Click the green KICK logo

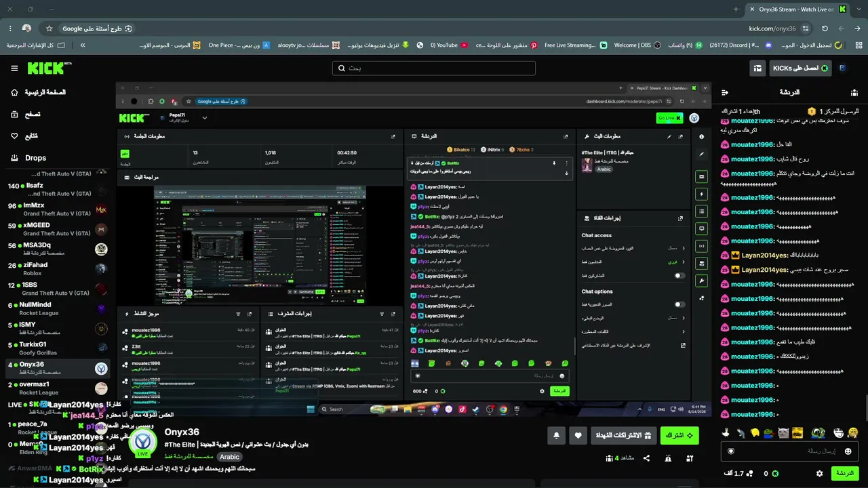(49, 68)
